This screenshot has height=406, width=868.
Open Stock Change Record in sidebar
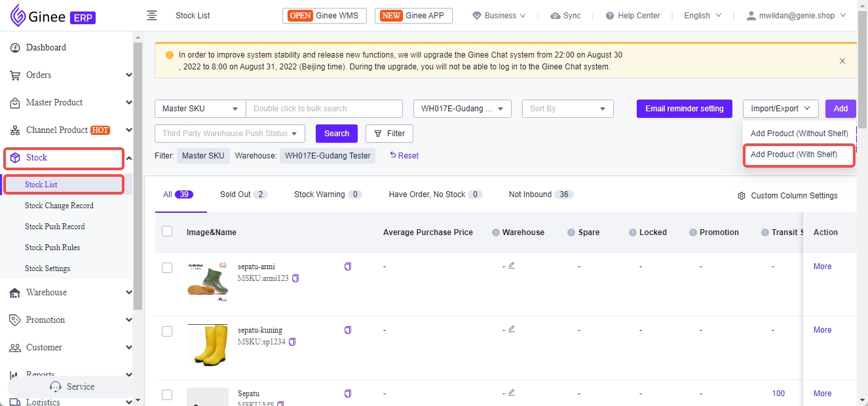coord(59,206)
